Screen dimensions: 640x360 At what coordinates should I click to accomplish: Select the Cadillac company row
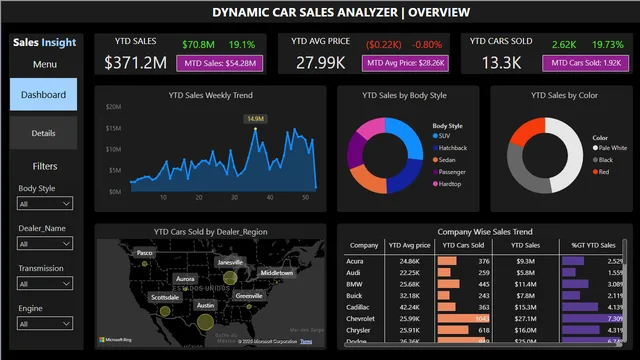(483, 307)
